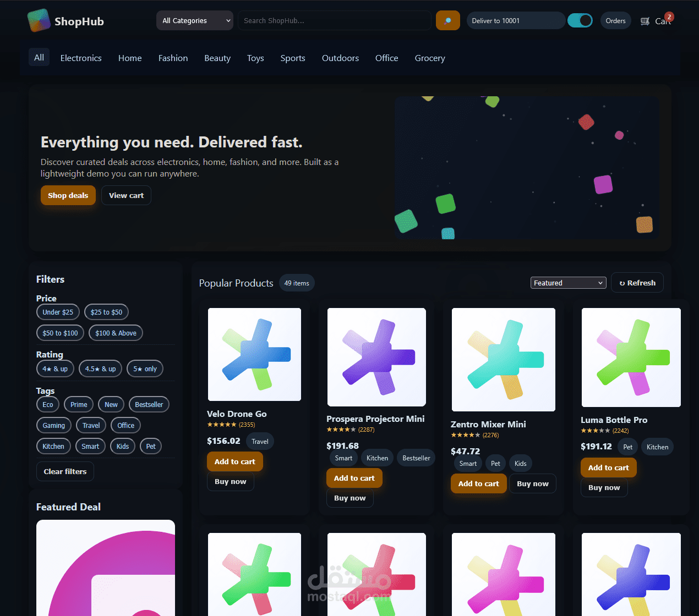This screenshot has width=699, height=616.
Task: Enable the 4.5★ & up rating filter
Action: 100,369
